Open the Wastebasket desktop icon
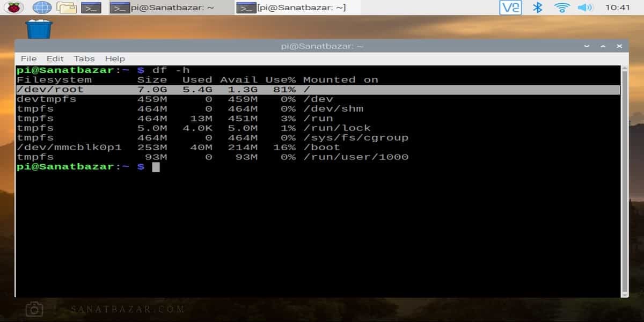 point(39,28)
